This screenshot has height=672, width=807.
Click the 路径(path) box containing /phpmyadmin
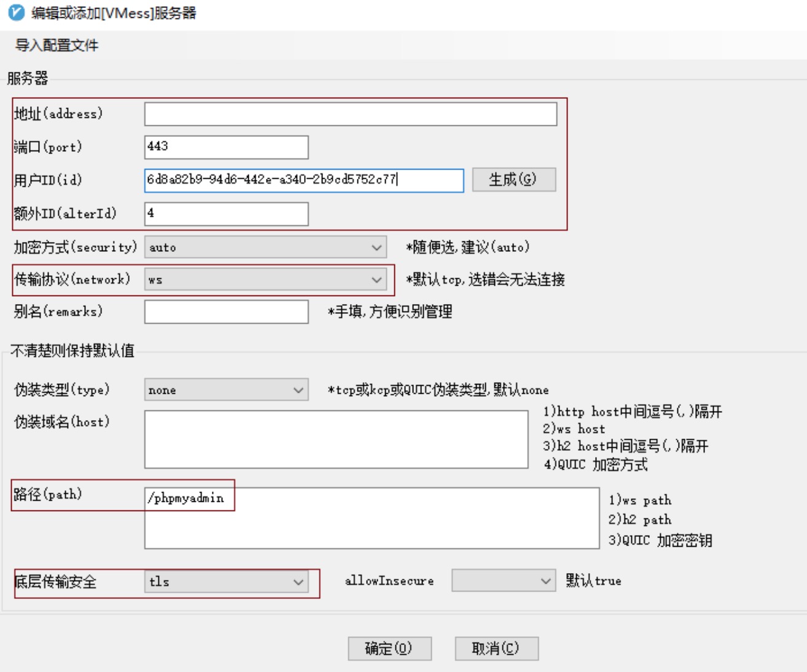pos(372,518)
